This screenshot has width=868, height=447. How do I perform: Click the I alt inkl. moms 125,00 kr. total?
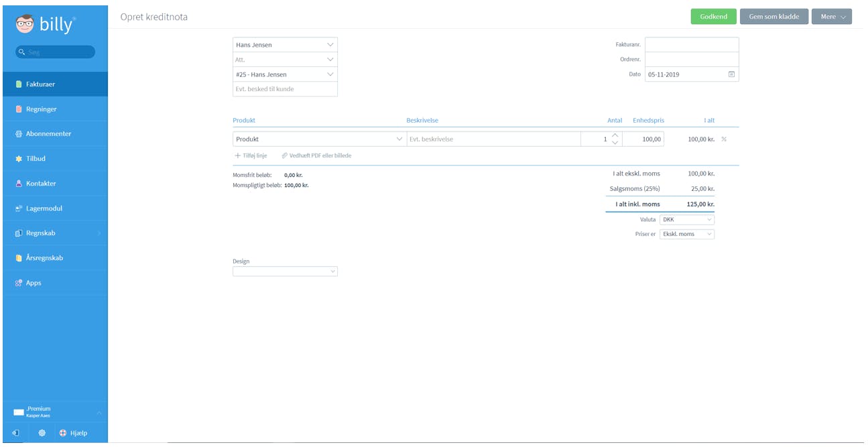[701, 204]
